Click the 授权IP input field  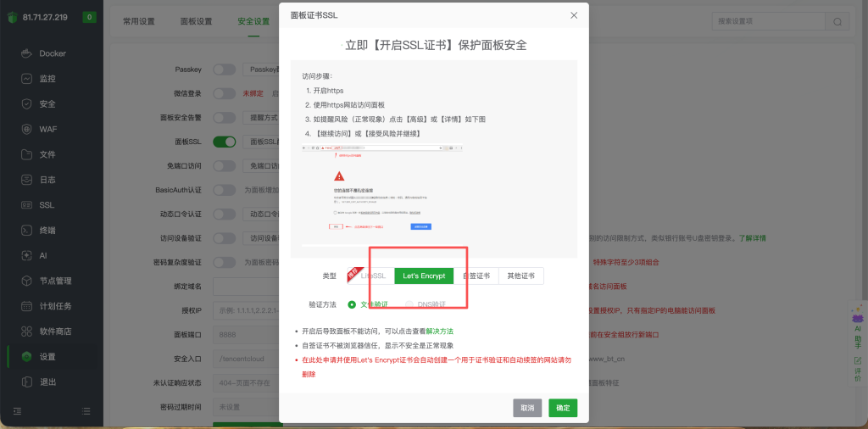click(247, 310)
